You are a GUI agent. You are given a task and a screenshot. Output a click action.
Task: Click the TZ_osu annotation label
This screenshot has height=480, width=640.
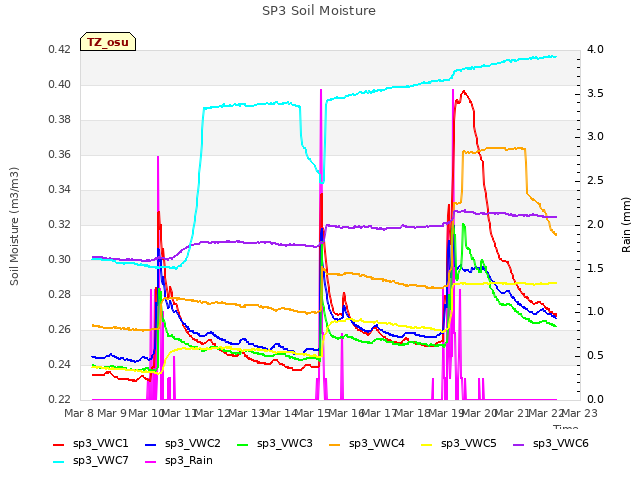[x=108, y=42]
